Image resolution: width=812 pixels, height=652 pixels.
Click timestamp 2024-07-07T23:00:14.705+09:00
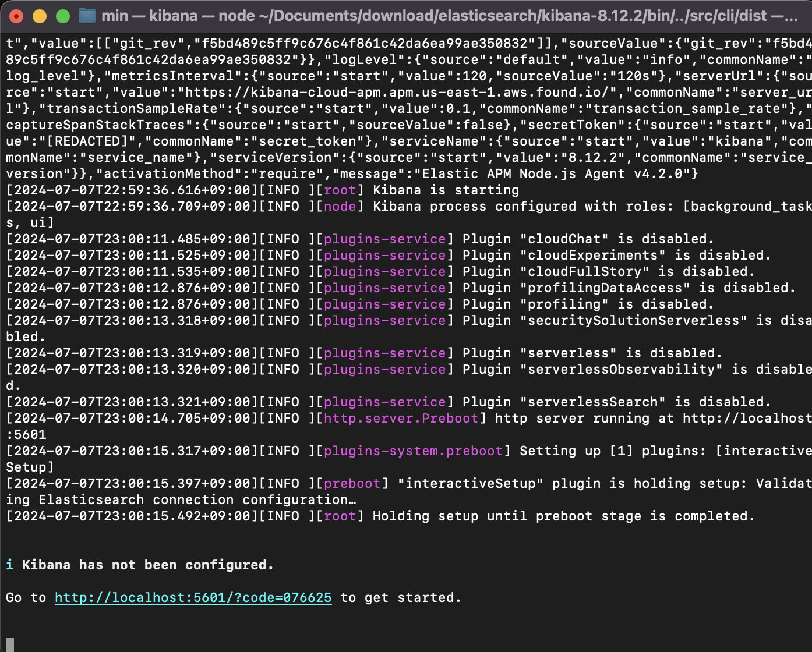(x=132, y=419)
